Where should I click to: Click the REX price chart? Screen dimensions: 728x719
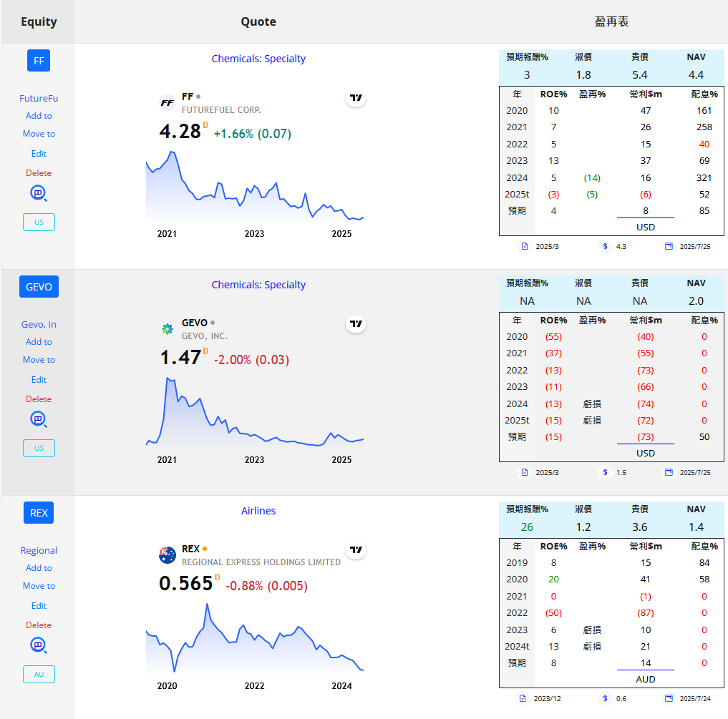(x=255, y=639)
